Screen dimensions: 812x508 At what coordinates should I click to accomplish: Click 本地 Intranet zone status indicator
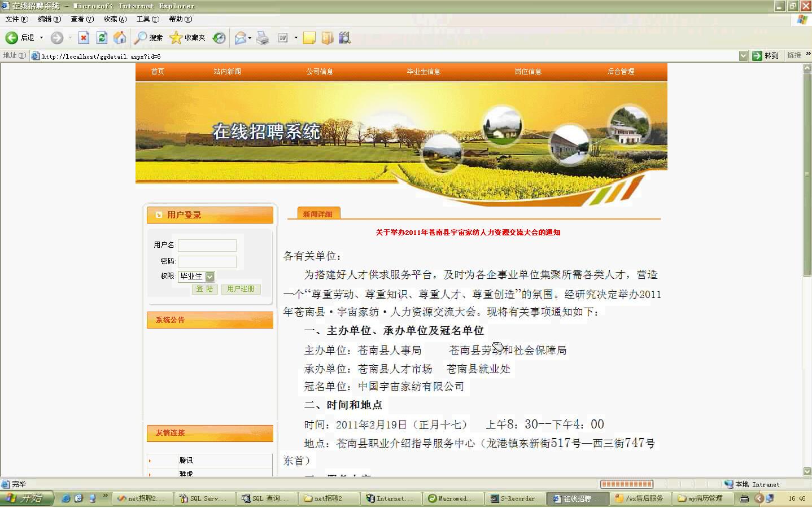click(752, 484)
